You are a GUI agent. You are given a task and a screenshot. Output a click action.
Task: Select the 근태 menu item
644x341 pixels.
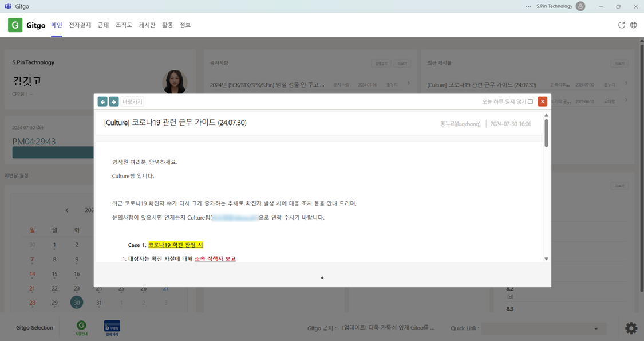pos(103,25)
